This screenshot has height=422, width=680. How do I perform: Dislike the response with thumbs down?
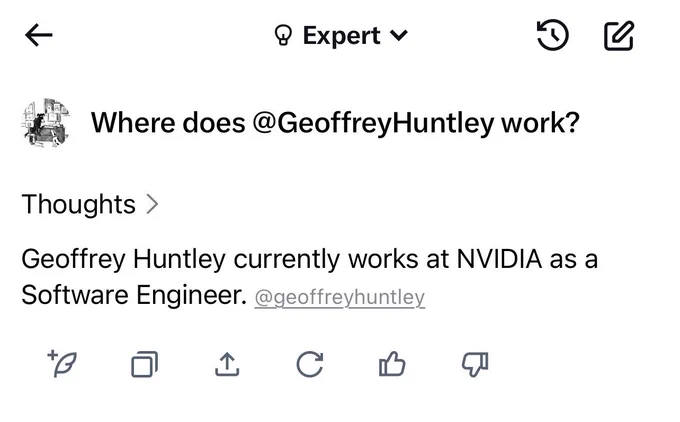(475, 365)
